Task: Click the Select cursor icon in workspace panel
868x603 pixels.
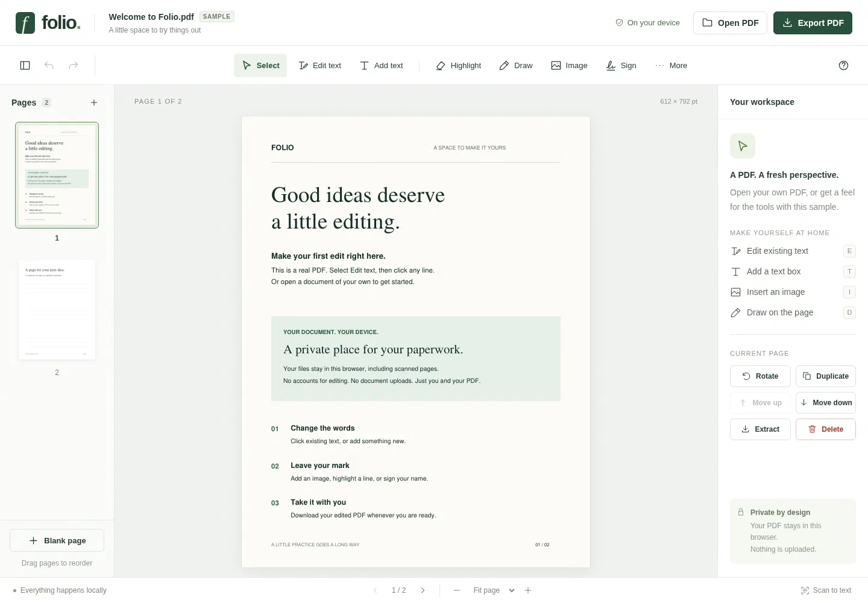Action: pyautogui.click(x=743, y=146)
